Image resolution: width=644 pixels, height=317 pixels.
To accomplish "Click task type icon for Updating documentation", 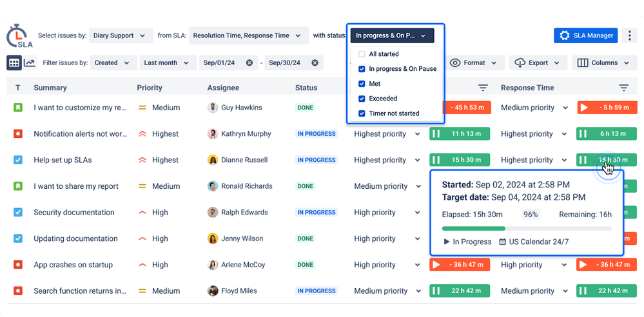I will coord(17,238).
